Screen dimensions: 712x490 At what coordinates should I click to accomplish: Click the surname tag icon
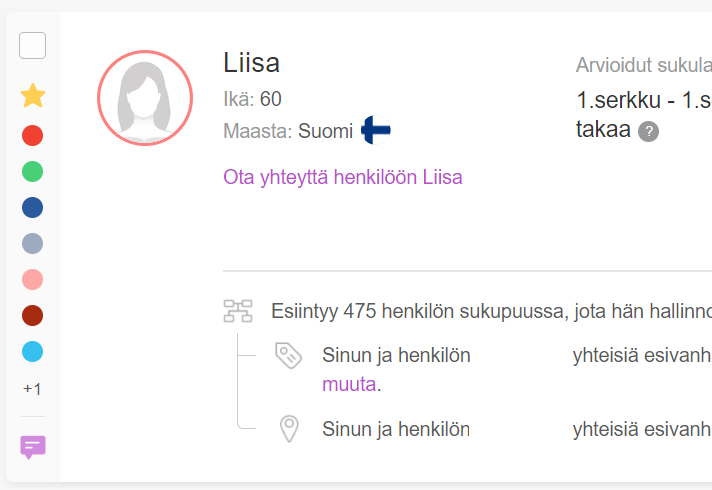click(288, 355)
